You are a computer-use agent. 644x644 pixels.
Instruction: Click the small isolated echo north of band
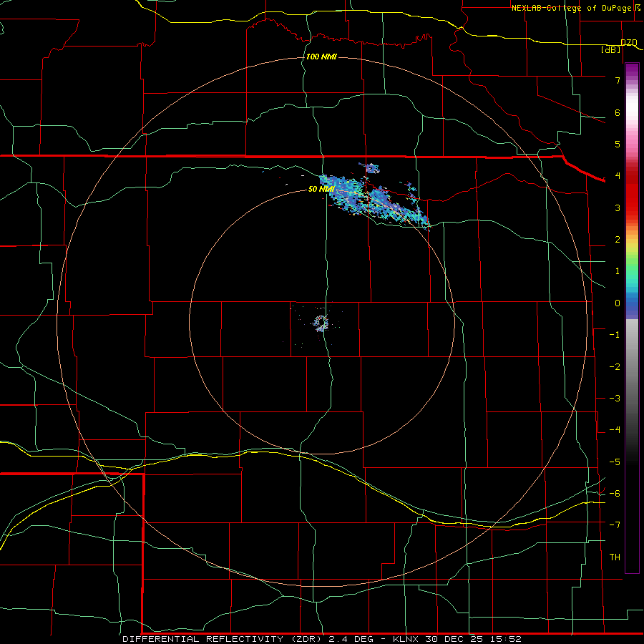click(371, 168)
